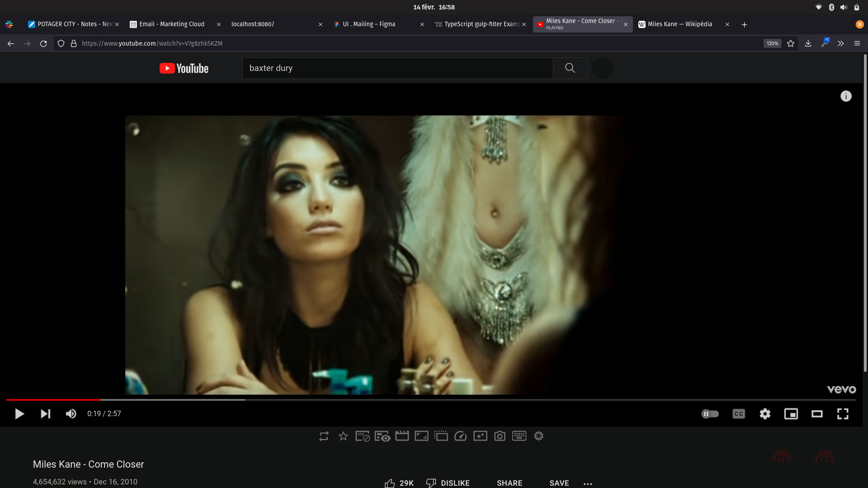Click the keyboard shortcuts icon below the player
The width and height of the screenshot is (868, 488).
519,436
